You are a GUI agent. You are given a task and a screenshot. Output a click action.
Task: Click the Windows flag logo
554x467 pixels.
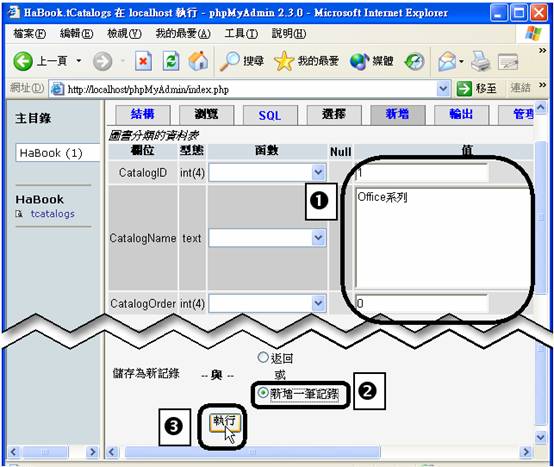tap(534, 34)
